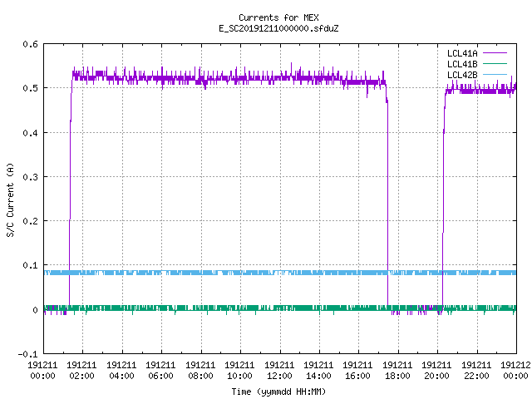532x399 pixels.
Task: Click the 191211 12:00 time tick label
Action: 279,371
